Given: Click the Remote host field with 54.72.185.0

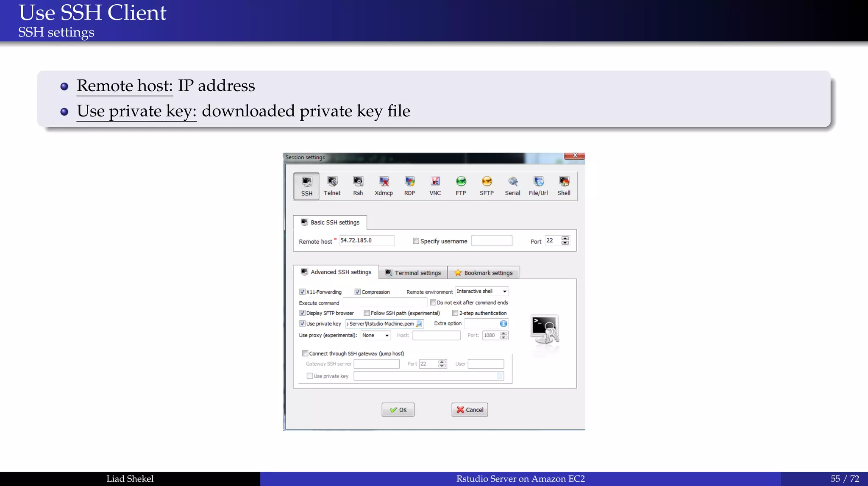Looking at the screenshot, I should pos(367,240).
